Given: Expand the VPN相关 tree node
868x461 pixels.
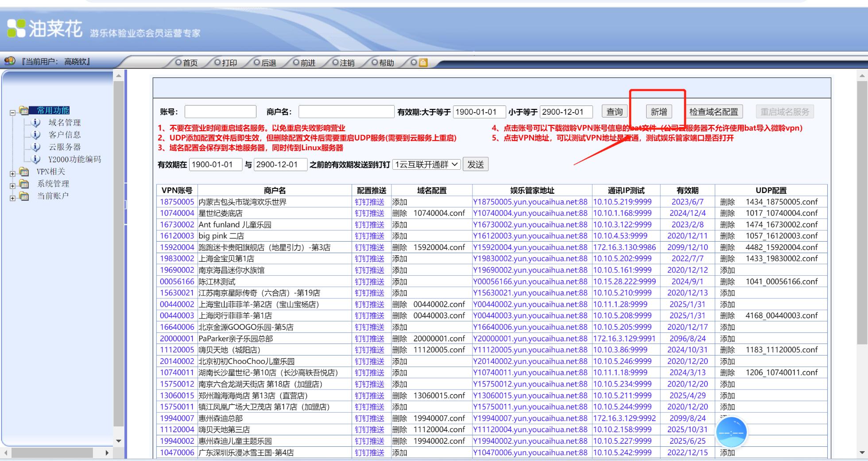Looking at the screenshot, I should pyautogui.click(x=12, y=174).
